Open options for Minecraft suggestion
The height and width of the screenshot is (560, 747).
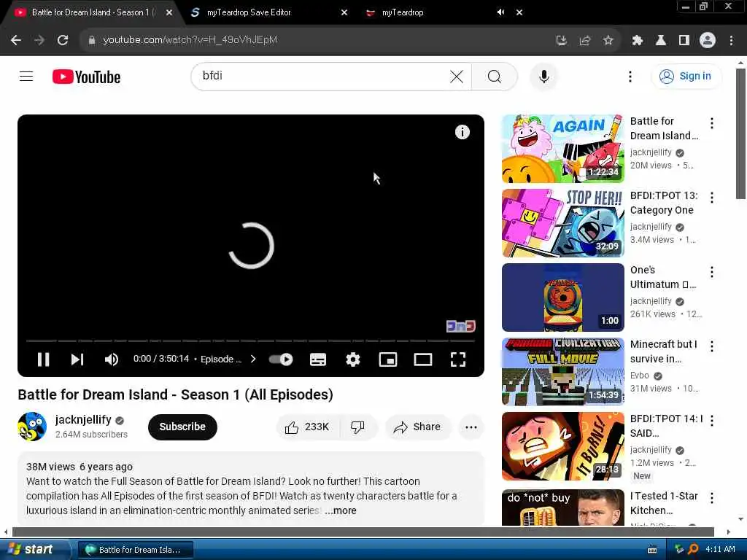click(x=712, y=346)
